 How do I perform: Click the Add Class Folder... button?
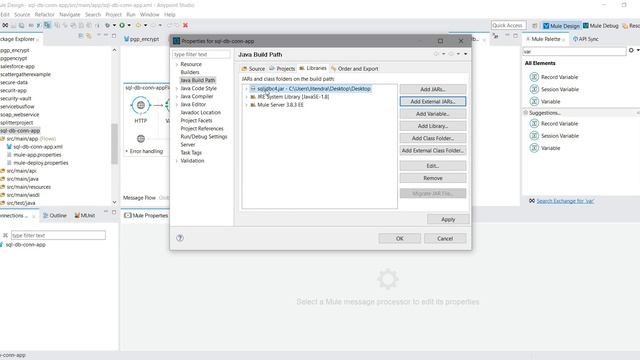pyautogui.click(x=433, y=138)
